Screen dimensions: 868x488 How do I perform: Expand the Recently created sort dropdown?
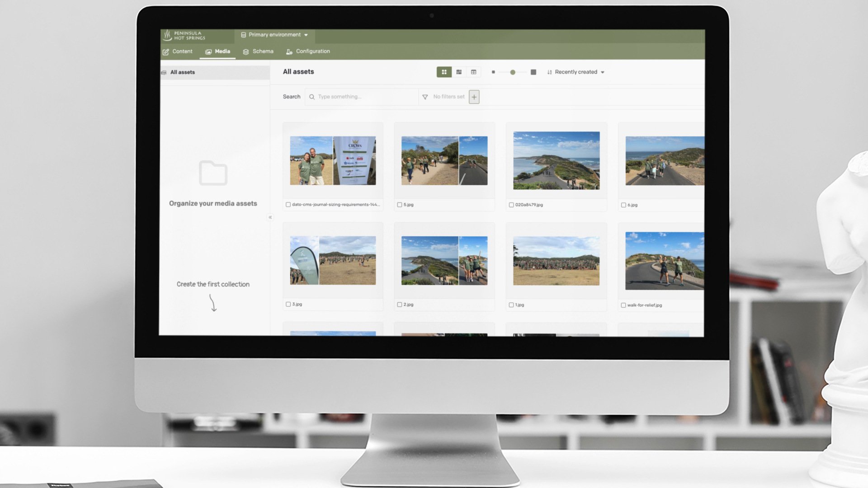click(576, 72)
